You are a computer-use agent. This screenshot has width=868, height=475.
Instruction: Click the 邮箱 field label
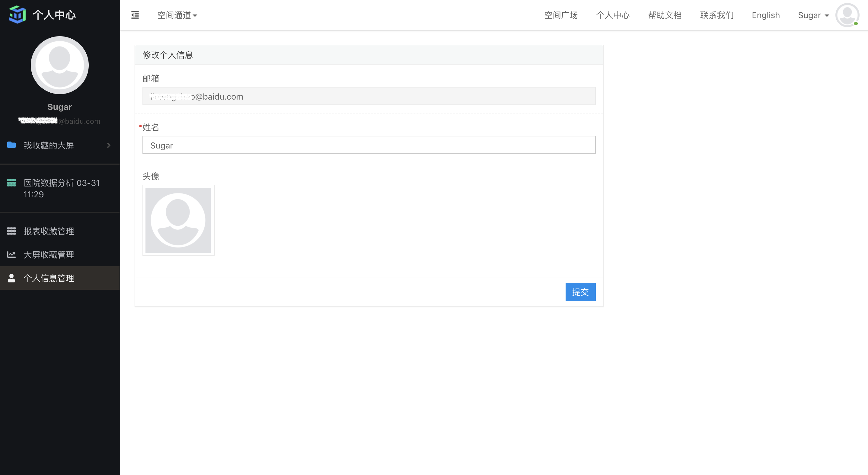tap(151, 78)
